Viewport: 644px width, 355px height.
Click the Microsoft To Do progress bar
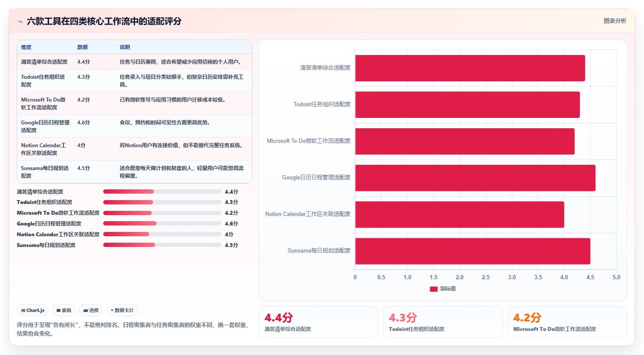pyautogui.click(x=162, y=213)
